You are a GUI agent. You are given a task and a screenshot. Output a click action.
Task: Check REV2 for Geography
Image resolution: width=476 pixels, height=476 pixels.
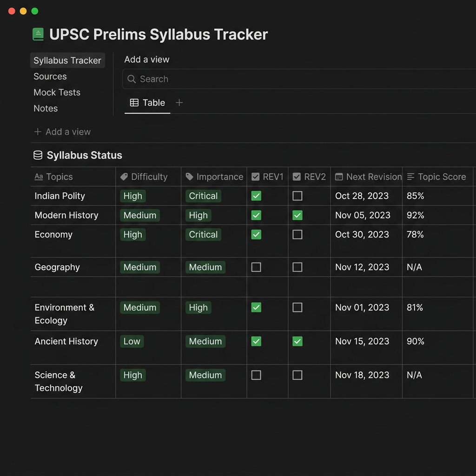[297, 267]
